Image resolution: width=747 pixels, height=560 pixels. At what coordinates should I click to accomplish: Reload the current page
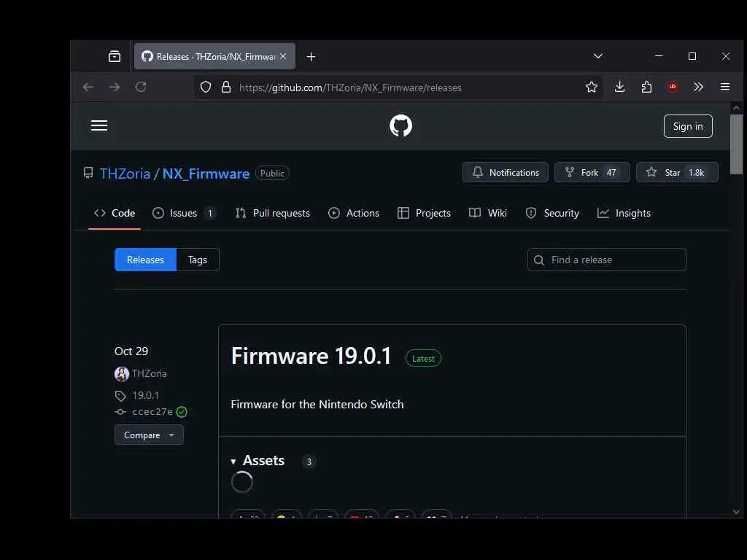tap(141, 87)
